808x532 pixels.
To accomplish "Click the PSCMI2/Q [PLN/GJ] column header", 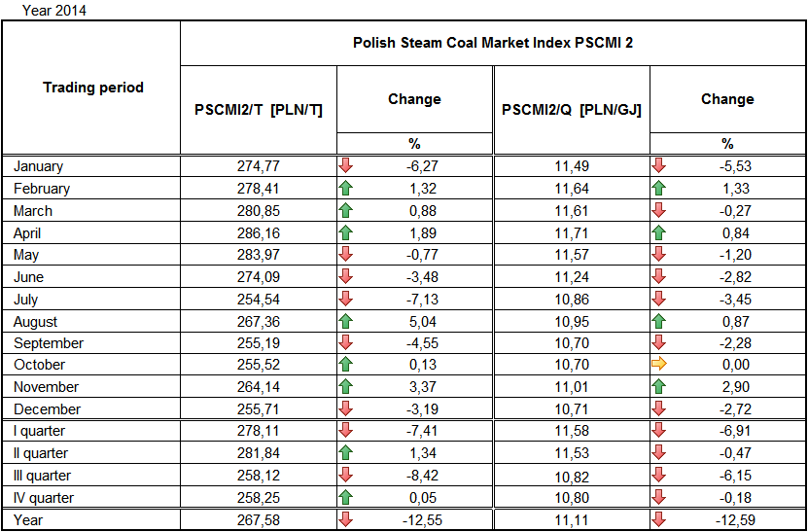I will [571, 110].
